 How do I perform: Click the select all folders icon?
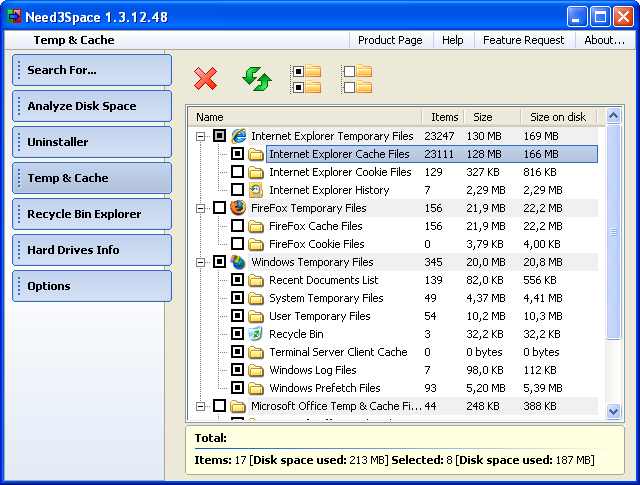point(307,79)
